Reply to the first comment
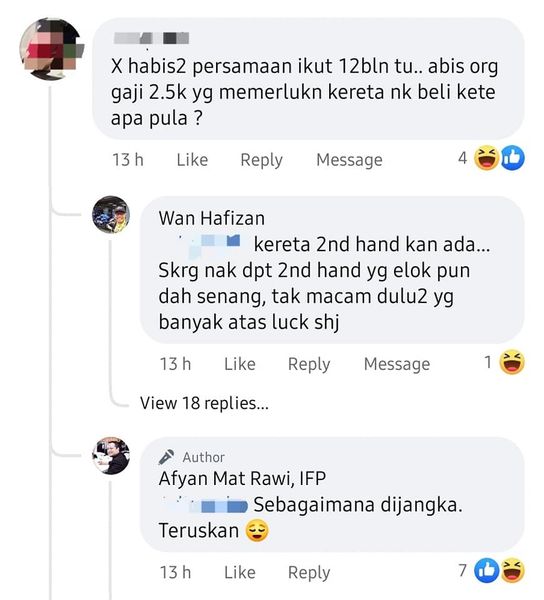This screenshot has width=544, height=600. (x=262, y=160)
